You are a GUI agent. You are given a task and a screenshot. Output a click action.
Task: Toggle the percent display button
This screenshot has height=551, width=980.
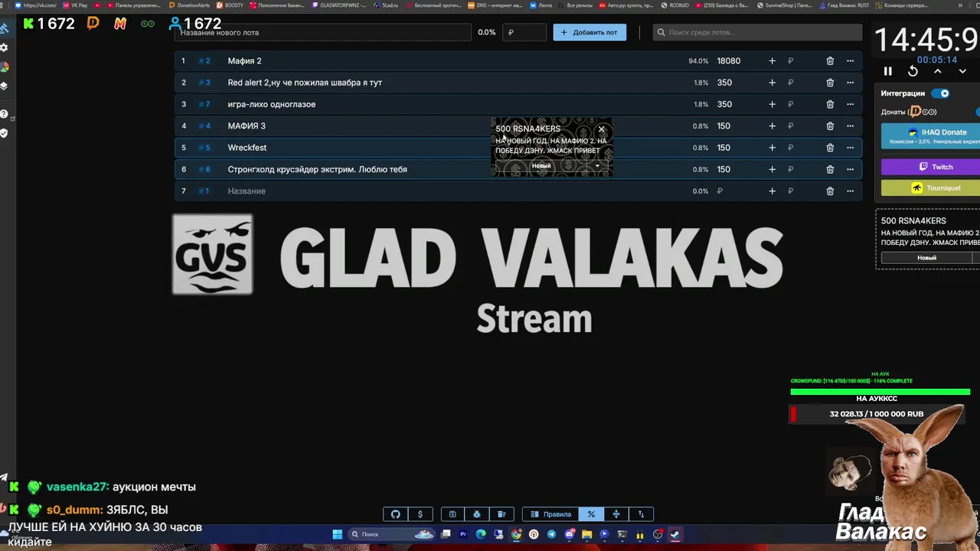point(591,514)
